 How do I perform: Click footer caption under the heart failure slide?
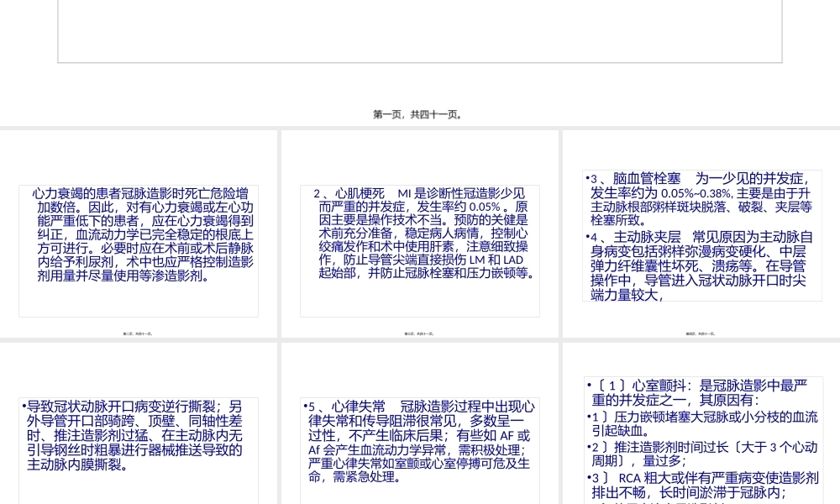(x=138, y=333)
